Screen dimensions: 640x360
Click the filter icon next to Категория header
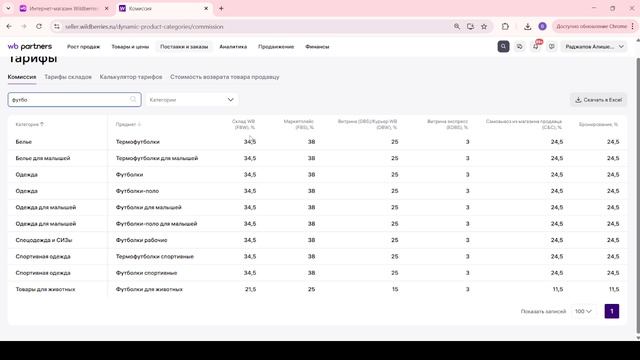pos(42,124)
